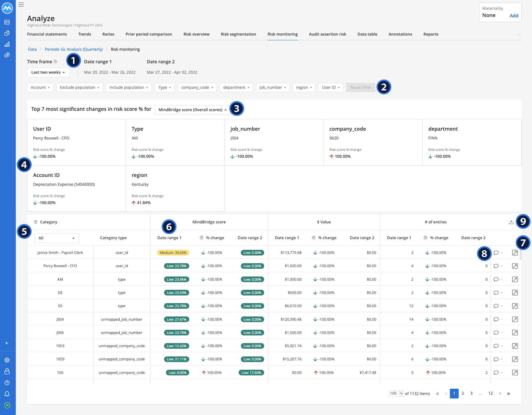Open the Last two weeks time frame dropdown
Screen dimensions: 532x415
tap(48, 72)
